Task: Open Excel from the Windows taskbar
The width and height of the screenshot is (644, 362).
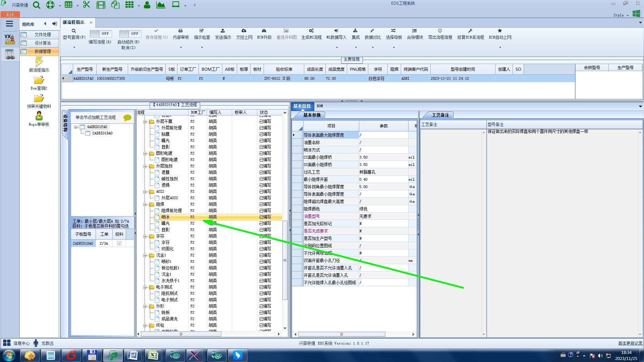Action: [153, 355]
